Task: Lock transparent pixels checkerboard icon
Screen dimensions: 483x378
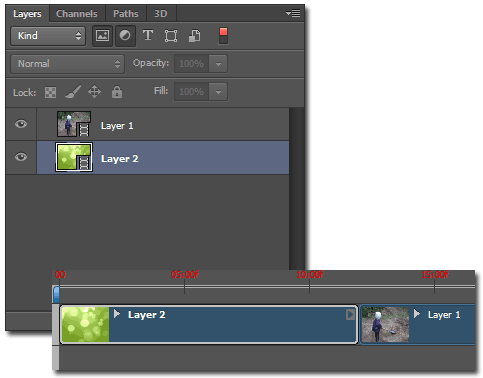Action: point(50,92)
